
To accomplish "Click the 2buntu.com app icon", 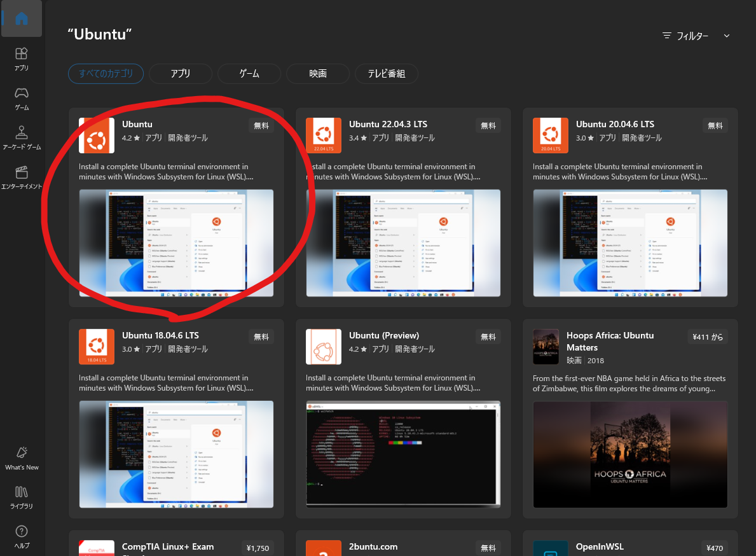I will tap(324, 548).
